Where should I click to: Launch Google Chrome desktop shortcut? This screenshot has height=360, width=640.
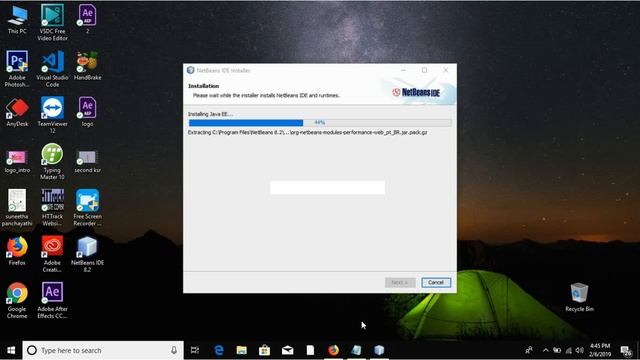[17, 300]
